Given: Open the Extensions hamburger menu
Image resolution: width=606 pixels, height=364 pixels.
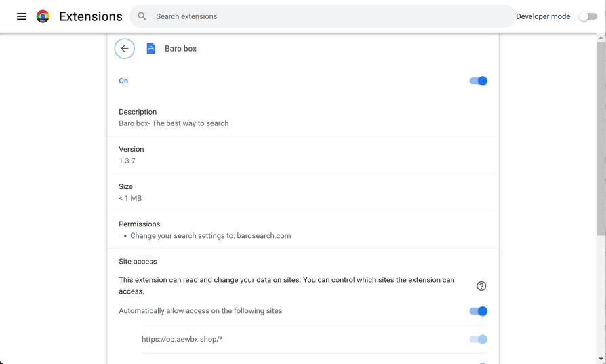Looking at the screenshot, I should click(22, 16).
